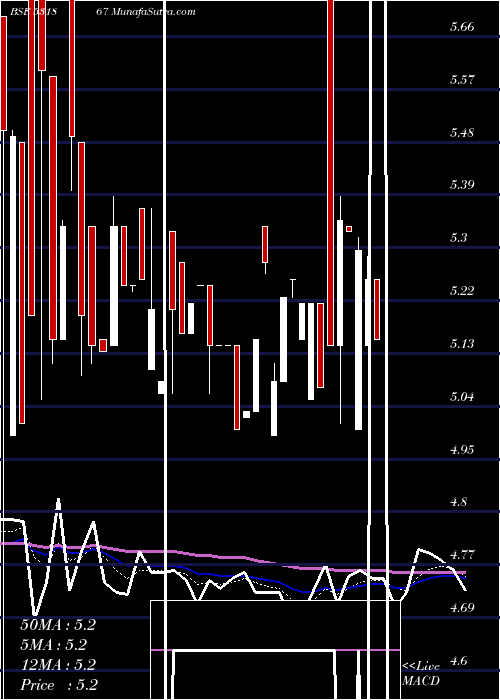
Task: Click the 50MA : 5.2 legend entry
Action: (58, 625)
